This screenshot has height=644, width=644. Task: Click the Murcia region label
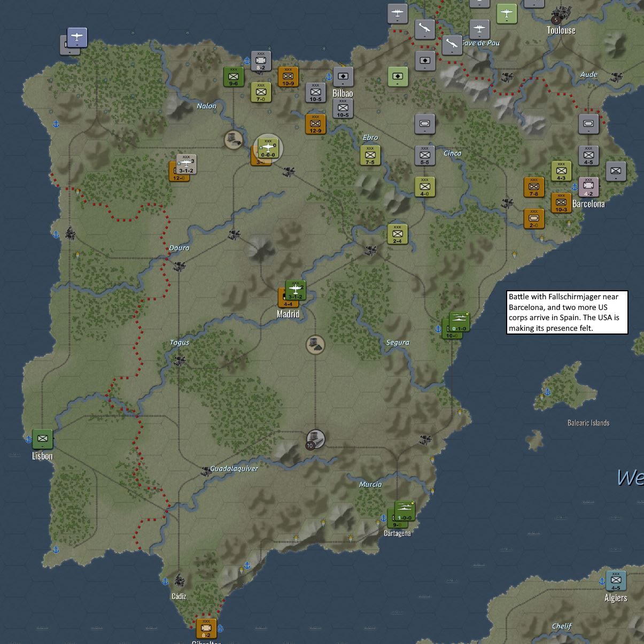click(x=370, y=484)
